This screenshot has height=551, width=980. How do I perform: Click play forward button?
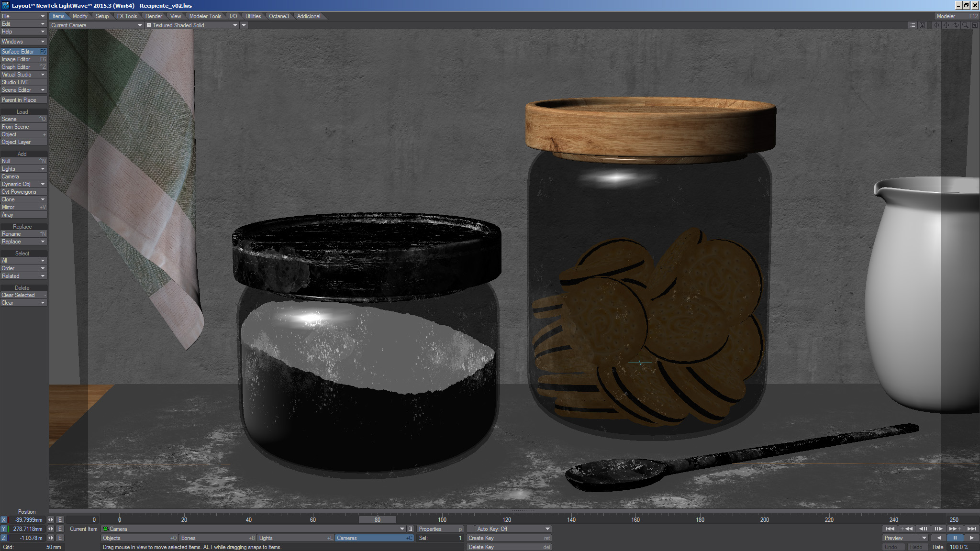click(x=971, y=538)
